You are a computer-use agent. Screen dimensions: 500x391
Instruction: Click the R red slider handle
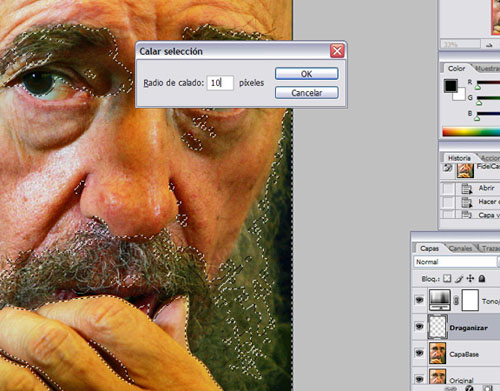point(478,87)
